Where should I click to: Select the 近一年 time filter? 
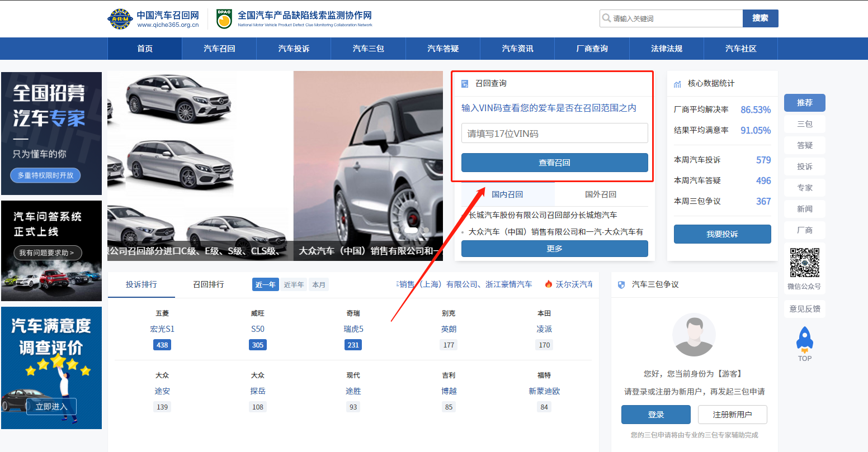coord(265,285)
